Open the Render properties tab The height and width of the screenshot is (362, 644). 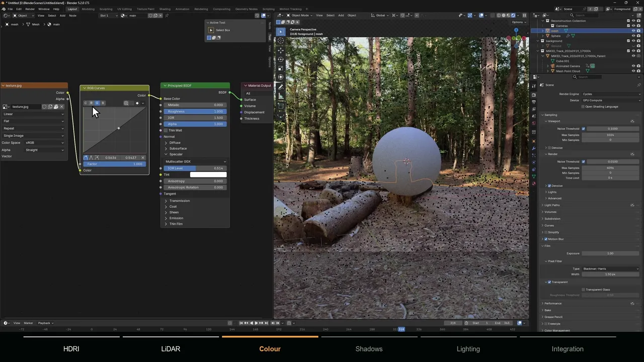click(x=534, y=96)
